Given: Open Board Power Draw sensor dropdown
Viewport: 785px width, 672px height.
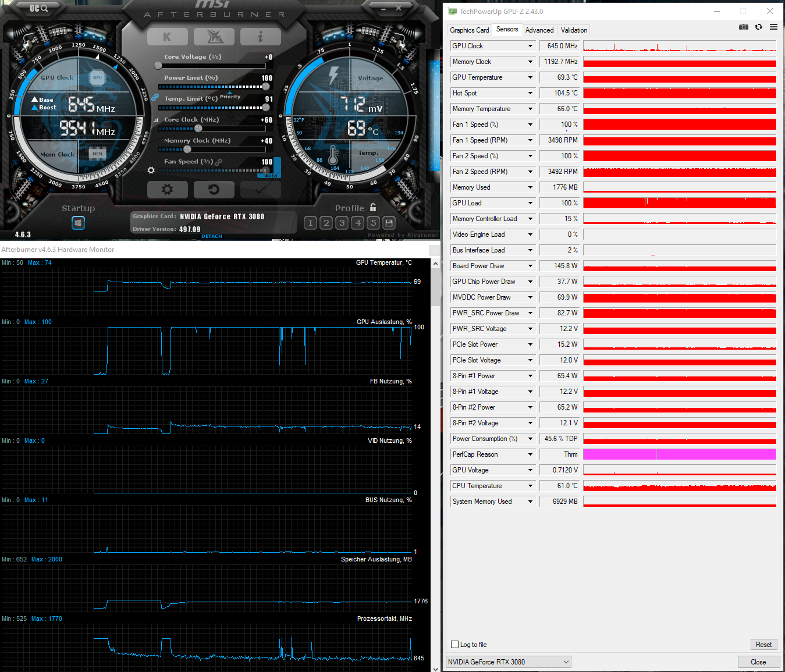Looking at the screenshot, I should coord(530,266).
